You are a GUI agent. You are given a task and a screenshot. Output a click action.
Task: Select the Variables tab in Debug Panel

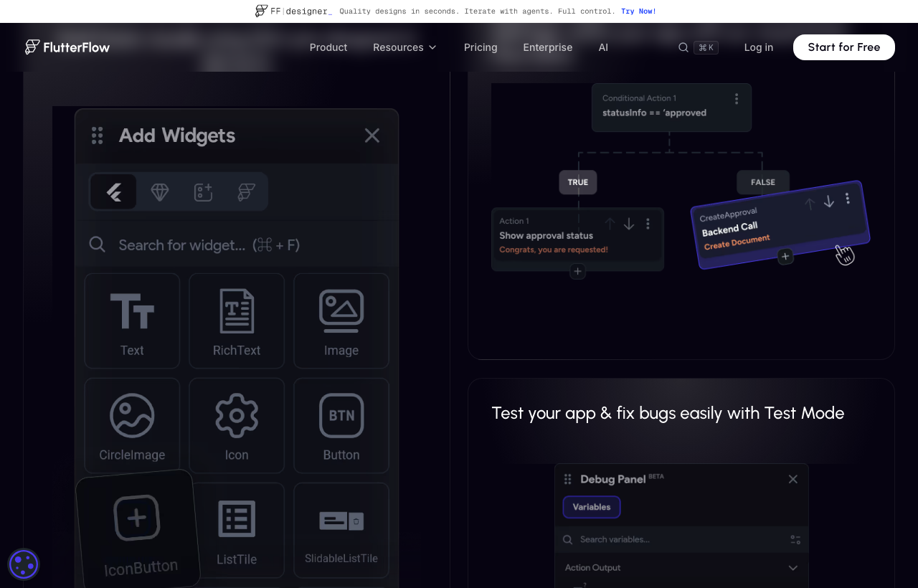[592, 507]
